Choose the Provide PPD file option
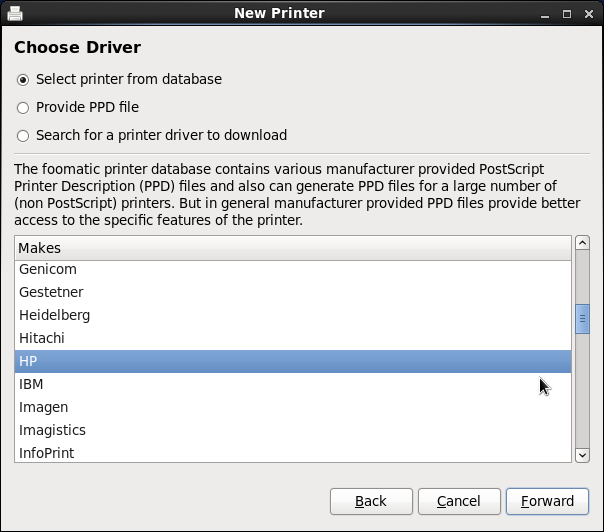 pyautogui.click(x=23, y=107)
